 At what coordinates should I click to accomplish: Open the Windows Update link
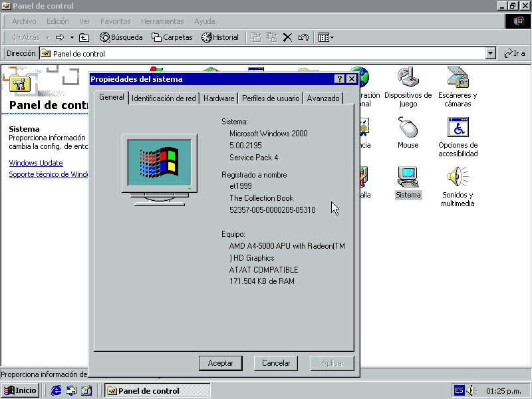point(36,163)
